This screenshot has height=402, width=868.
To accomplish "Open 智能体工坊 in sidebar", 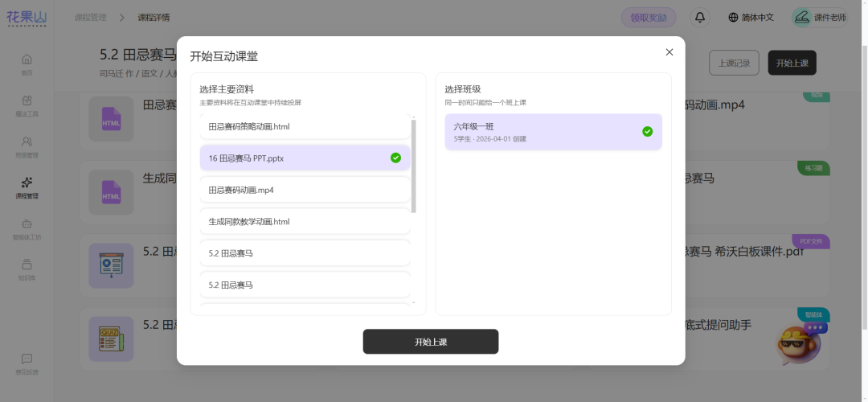I will (x=27, y=229).
